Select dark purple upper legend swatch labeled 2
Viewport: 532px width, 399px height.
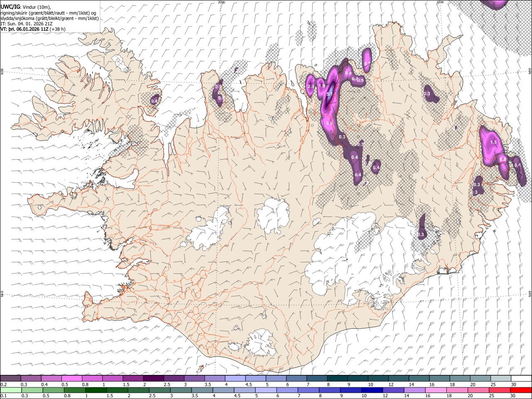[153, 379]
